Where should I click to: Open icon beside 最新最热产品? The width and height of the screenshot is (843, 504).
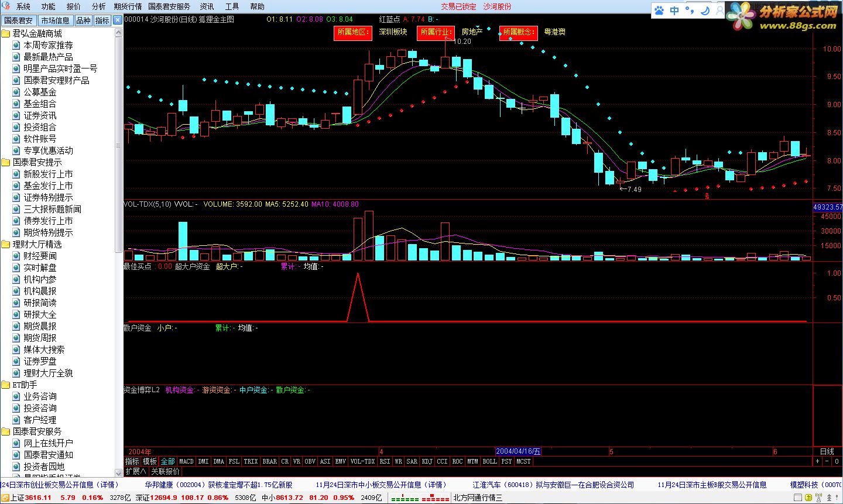coord(16,57)
